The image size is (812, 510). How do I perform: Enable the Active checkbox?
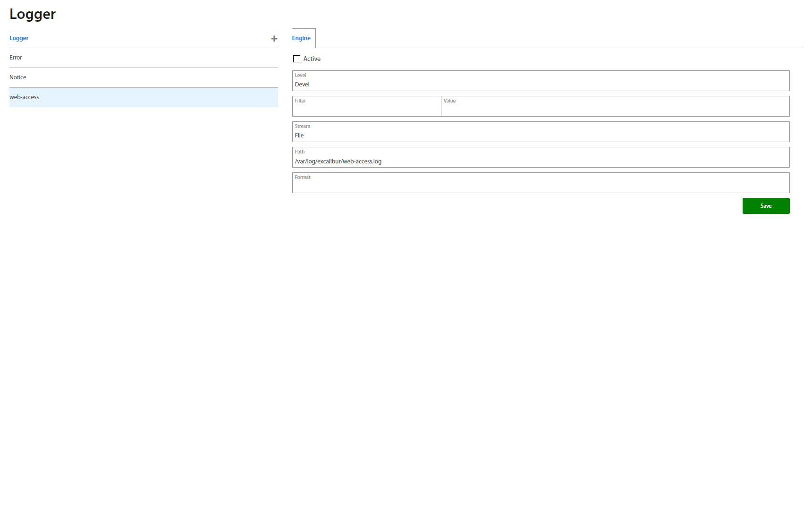tap(296, 59)
